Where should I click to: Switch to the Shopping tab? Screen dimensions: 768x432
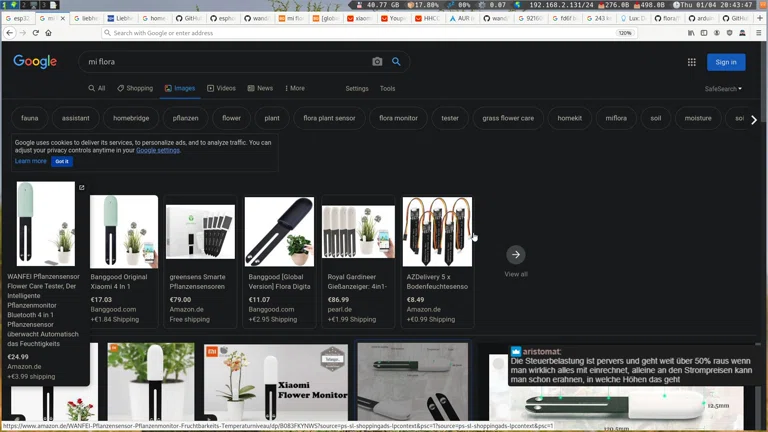[135, 88]
